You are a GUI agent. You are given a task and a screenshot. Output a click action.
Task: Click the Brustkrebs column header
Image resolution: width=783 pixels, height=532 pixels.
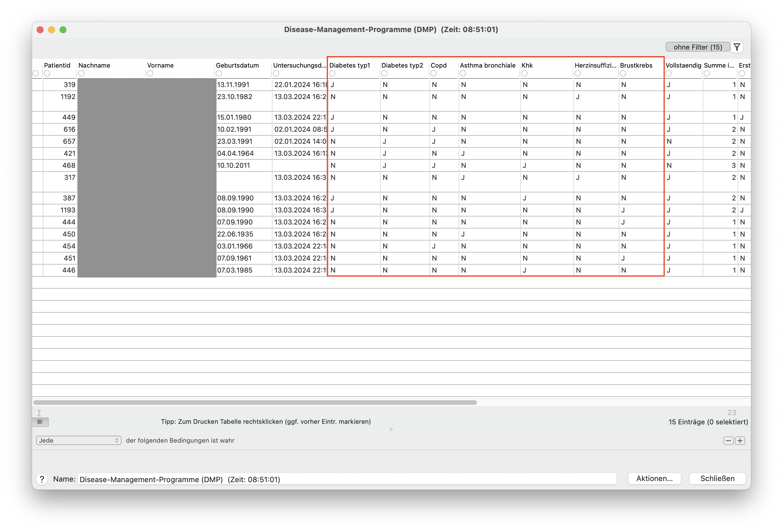point(636,65)
